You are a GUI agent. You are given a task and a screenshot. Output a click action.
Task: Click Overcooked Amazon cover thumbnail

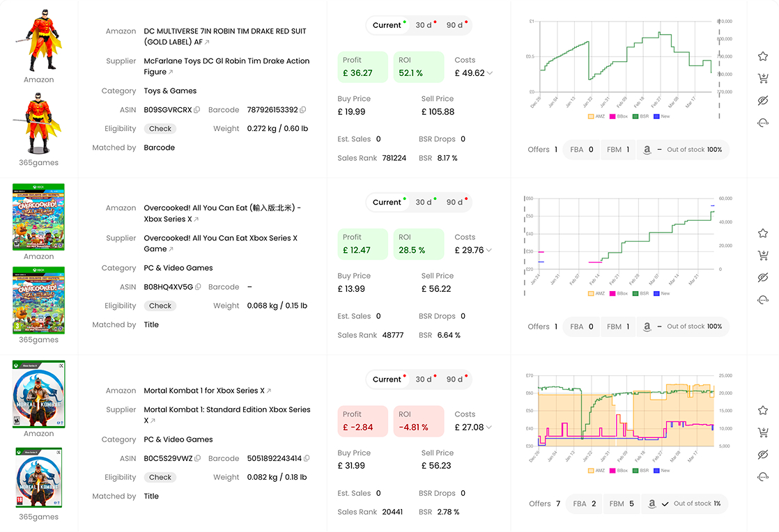(x=39, y=217)
